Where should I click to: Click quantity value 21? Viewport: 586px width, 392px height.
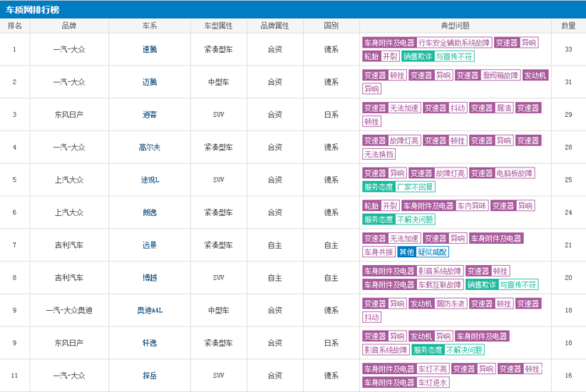pyautogui.click(x=568, y=245)
